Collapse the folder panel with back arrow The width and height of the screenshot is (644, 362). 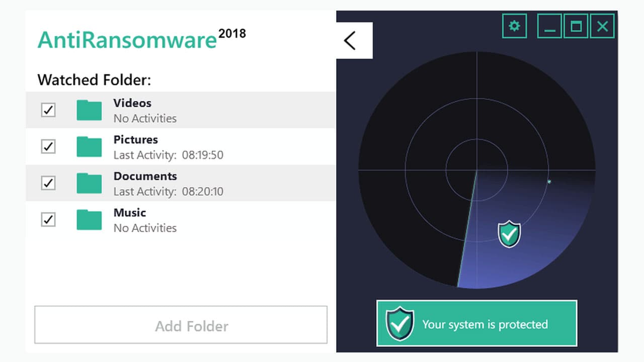[x=354, y=40]
